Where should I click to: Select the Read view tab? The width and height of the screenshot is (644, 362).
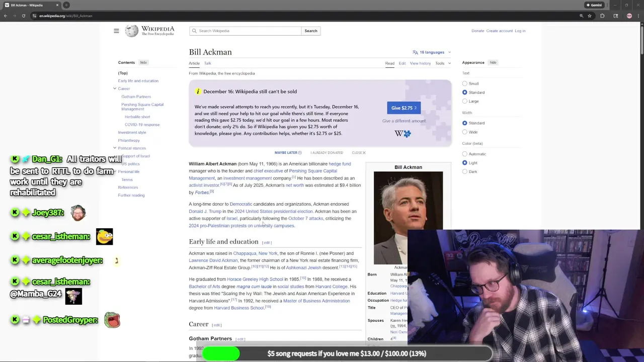[389, 63]
